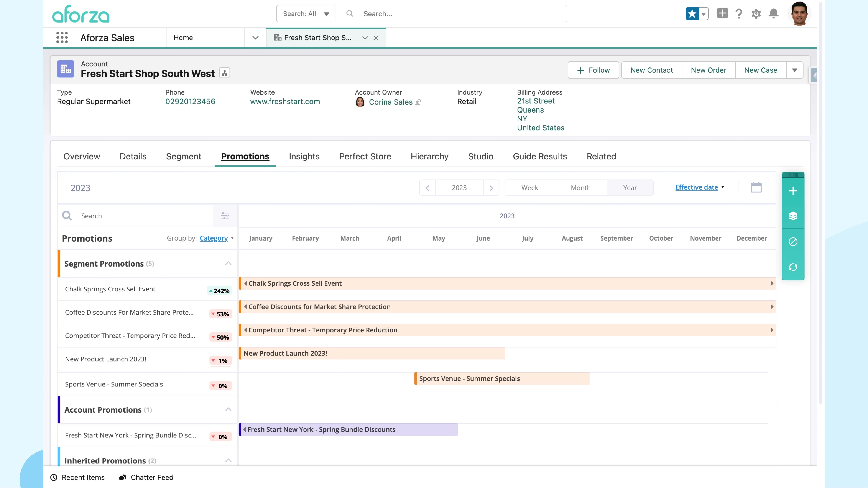Open the Setup gear icon
This screenshot has width=868, height=488.
point(756,14)
